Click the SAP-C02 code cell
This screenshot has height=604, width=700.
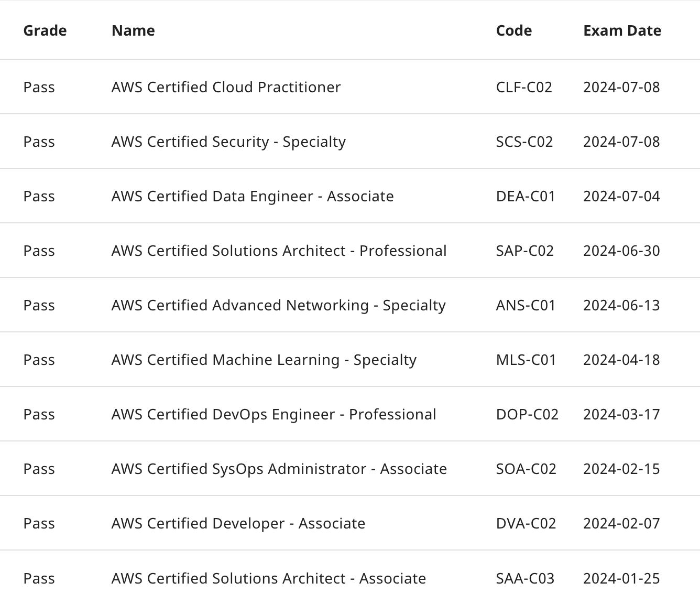tap(525, 251)
